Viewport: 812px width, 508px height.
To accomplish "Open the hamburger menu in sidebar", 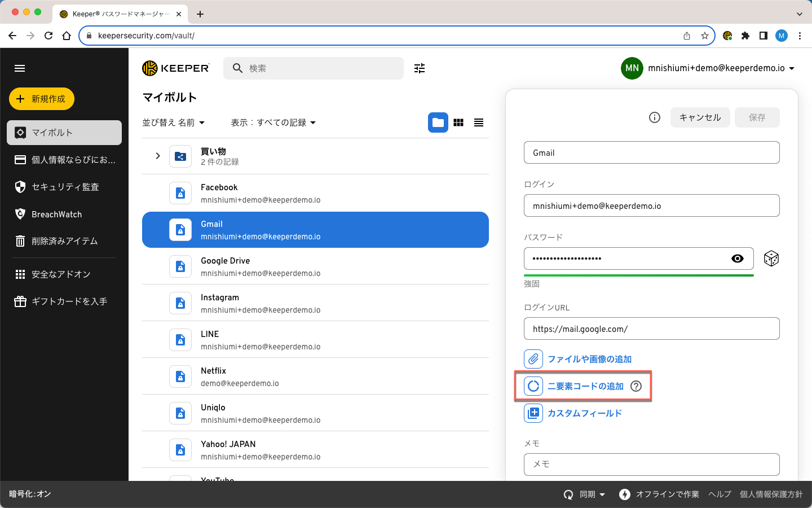I will pyautogui.click(x=20, y=68).
